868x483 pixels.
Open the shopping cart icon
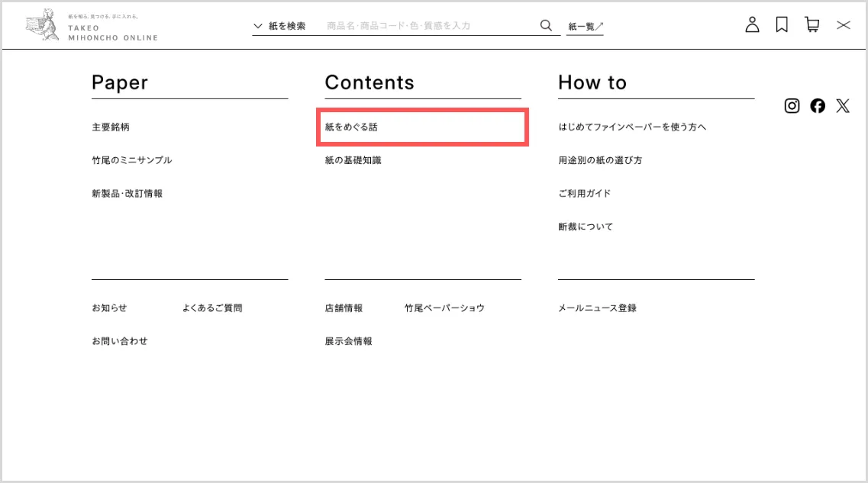812,25
